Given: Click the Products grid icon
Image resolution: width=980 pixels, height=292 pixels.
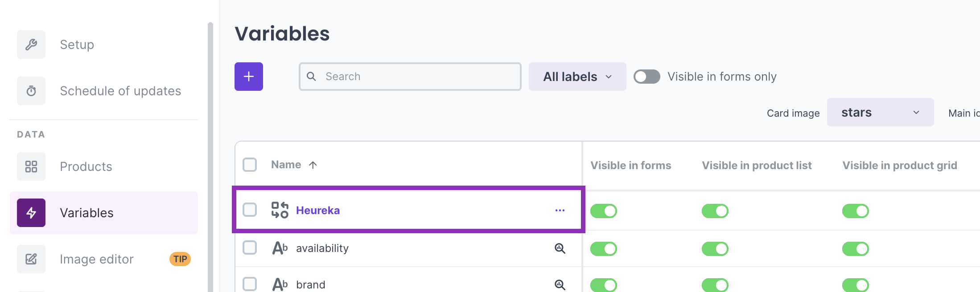Looking at the screenshot, I should [x=31, y=166].
